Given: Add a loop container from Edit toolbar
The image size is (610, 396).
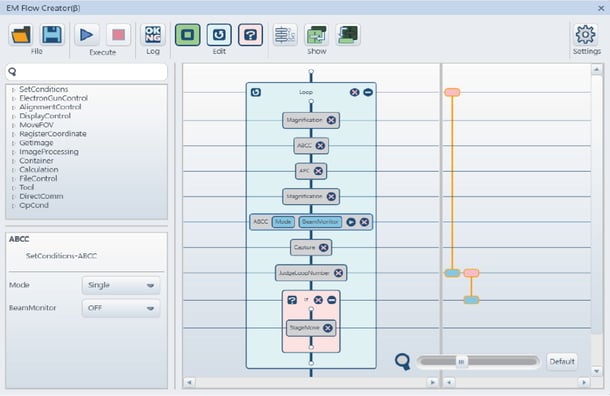Looking at the screenshot, I should [219, 35].
